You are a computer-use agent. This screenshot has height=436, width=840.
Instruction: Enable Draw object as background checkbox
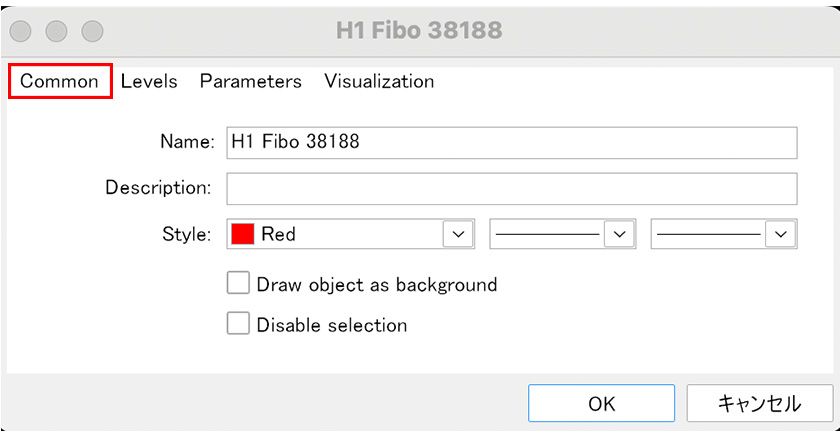[x=238, y=284]
